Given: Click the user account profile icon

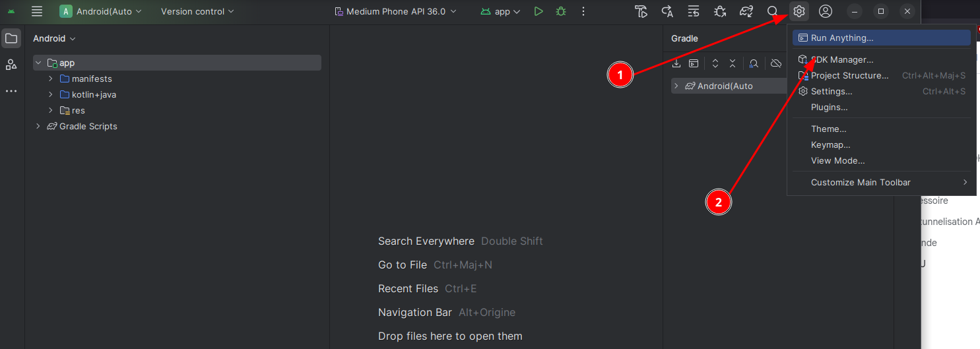Looking at the screenshot, I should (x=825, y=11).
